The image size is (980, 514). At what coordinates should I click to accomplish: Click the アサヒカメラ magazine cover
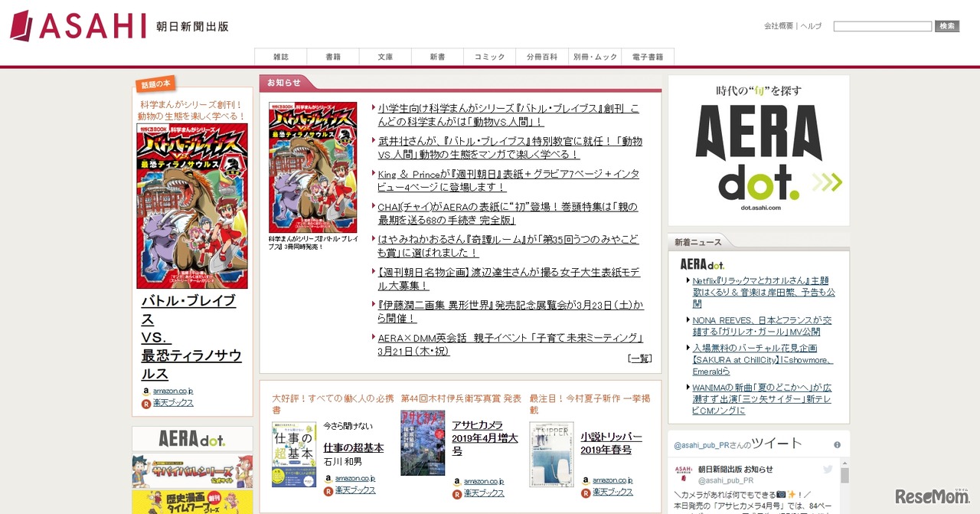pos(423,443)
